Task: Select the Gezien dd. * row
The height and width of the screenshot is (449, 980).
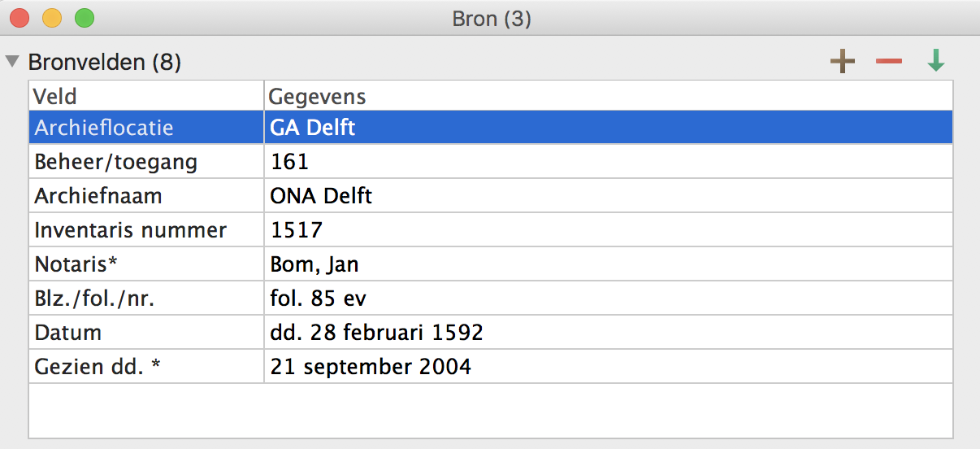Action: pos(98,367)
